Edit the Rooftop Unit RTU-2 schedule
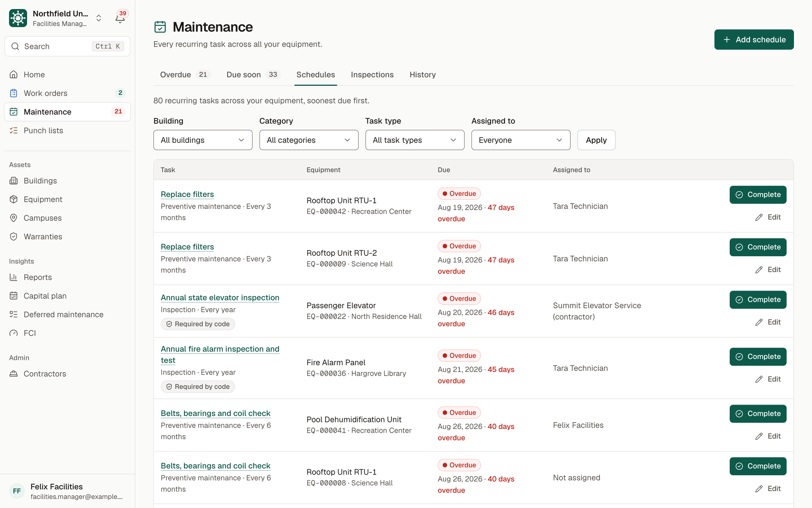 click(768, 270)
